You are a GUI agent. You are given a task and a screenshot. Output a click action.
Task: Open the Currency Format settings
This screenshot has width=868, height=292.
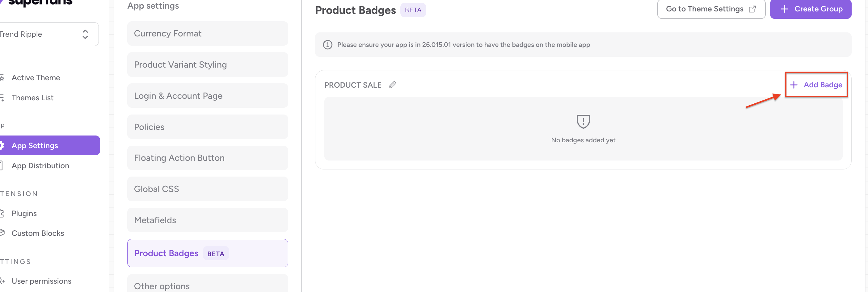pyautogui.click(x=207, y=34)
